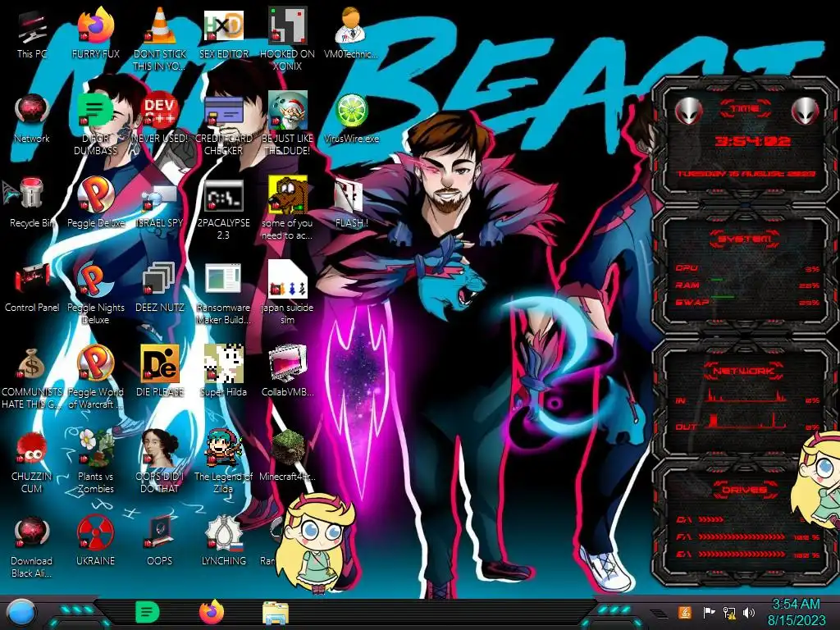
Task: Click the blonde cartoon mascot near the taskbar
Action: [317, 543]
